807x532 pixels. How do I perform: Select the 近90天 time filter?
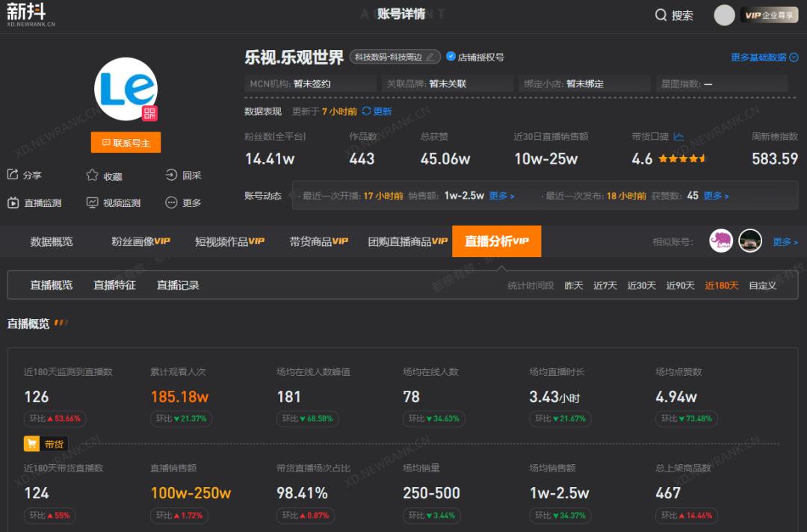(x=679, y=285)
